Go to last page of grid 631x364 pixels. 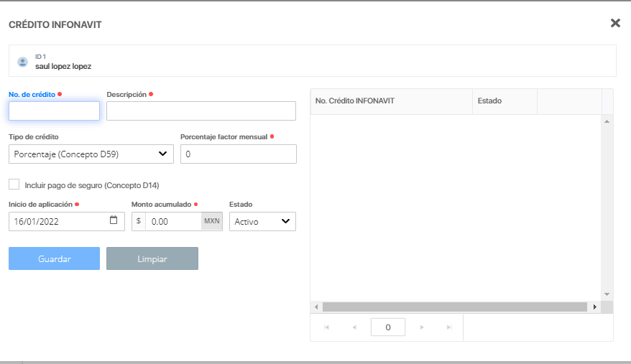448,327
